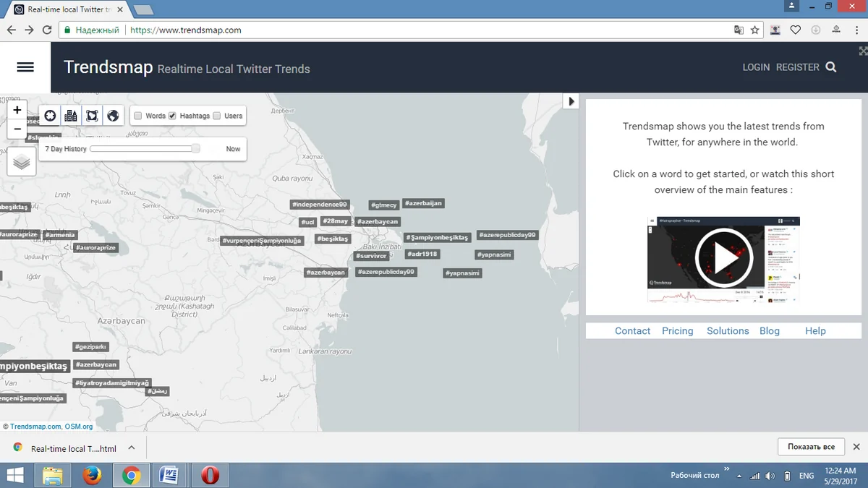Screen dimensions: 868x488
Task: Click the search magnifier in Trendsmap header
Action: pos(831,67)
